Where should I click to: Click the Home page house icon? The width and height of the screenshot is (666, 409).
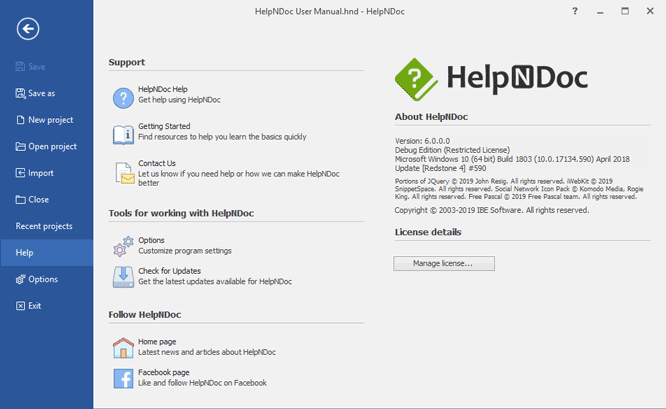coord(123,347)
